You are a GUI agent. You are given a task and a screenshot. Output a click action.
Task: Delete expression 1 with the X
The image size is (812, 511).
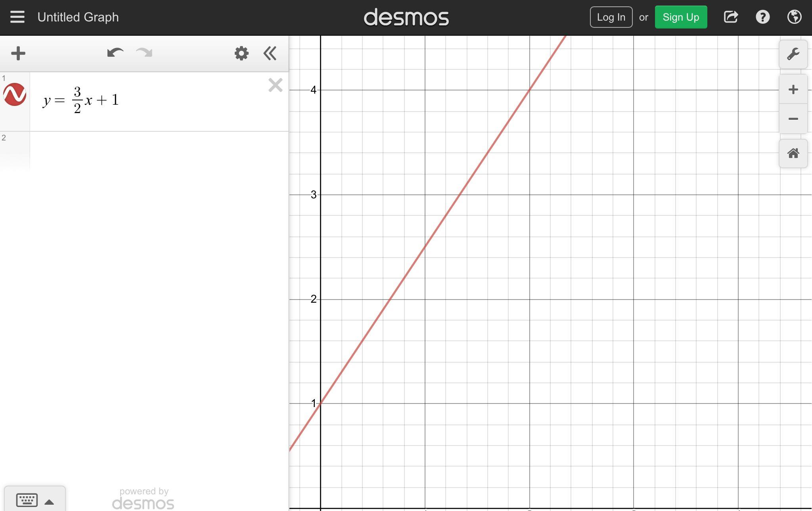[275, 85]
